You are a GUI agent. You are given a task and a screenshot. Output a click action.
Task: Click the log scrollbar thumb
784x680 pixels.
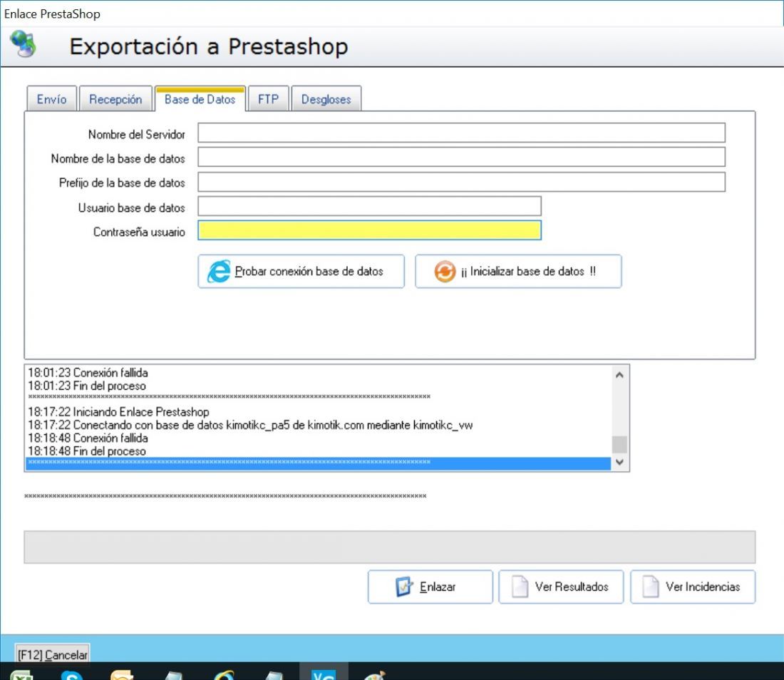[x=619, y=444]
